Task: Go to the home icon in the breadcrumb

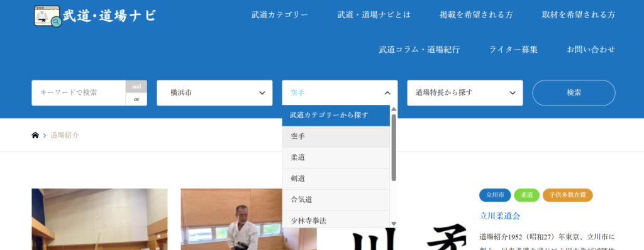Action: (35, 136)
